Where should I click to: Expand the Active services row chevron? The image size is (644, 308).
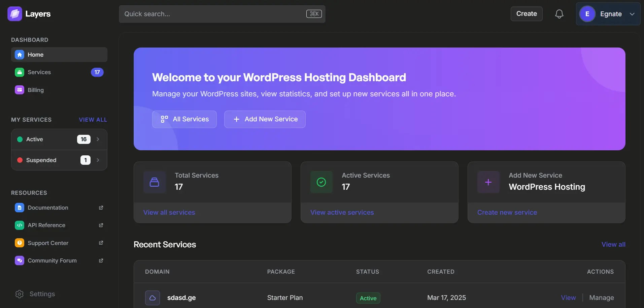98,139
